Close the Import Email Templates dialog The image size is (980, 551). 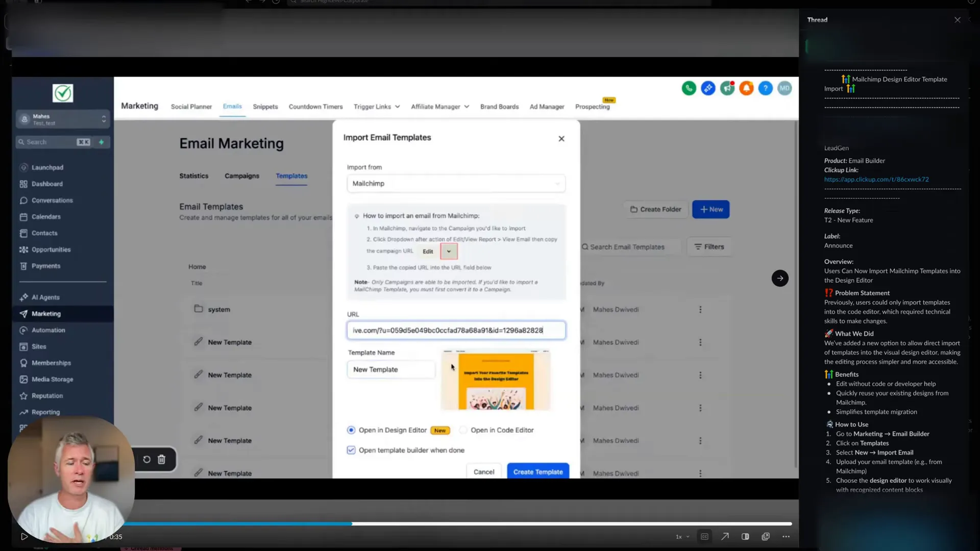[561, 139]
